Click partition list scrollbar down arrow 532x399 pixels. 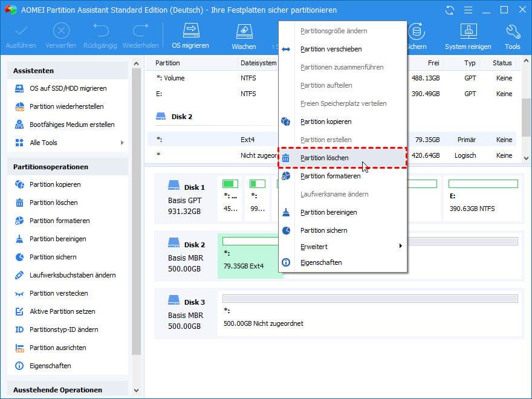[526, 158]
